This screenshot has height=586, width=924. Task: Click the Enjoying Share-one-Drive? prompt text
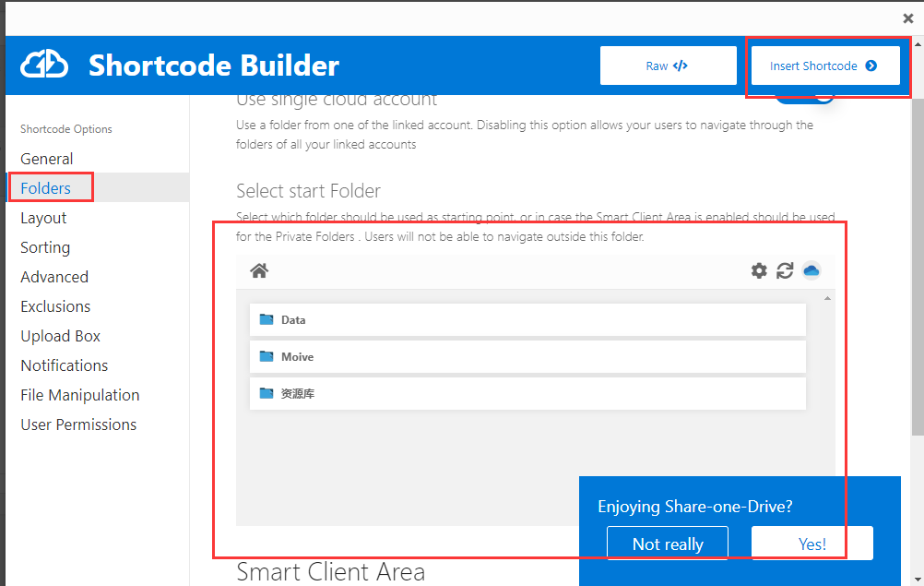tap(694, 507)
